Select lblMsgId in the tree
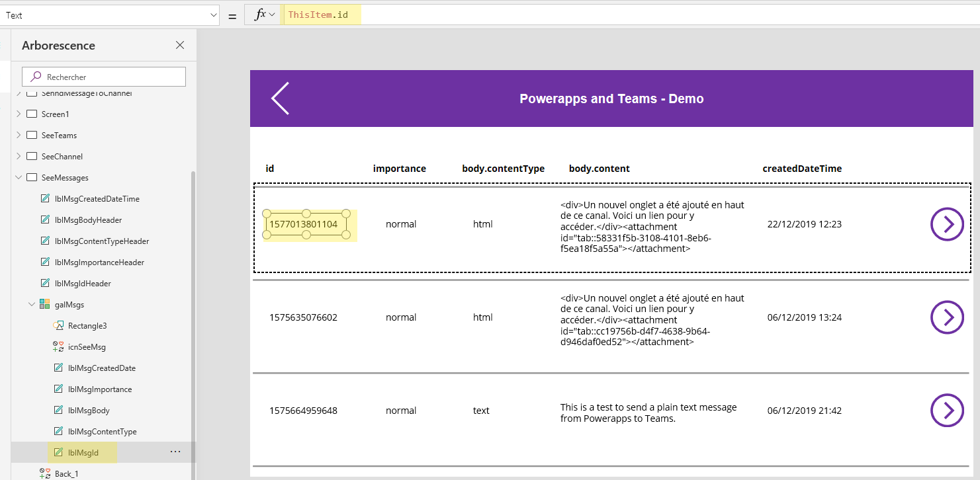Viewport: 980px width, 480px height. click(x=82, y=452)
